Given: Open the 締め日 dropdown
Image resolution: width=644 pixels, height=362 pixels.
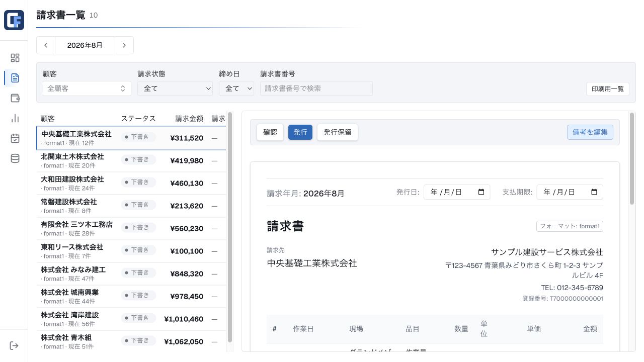Looking at the screenshot, I should pyautogui.click(x=236, y=88).
